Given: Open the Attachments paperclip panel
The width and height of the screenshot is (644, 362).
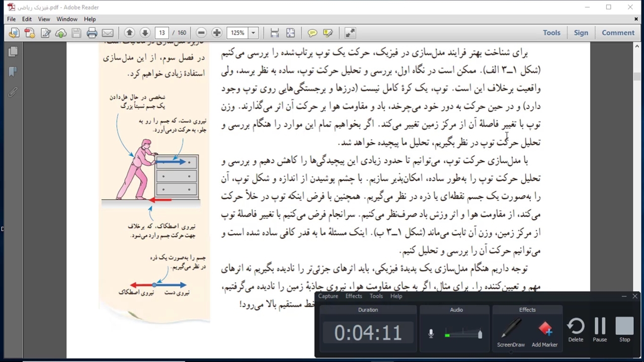Looking at the screenshot, I should [13, 92].
